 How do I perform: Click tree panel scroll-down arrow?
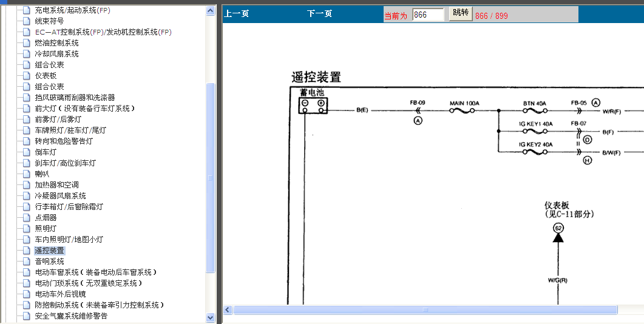(x=210, y=317)
